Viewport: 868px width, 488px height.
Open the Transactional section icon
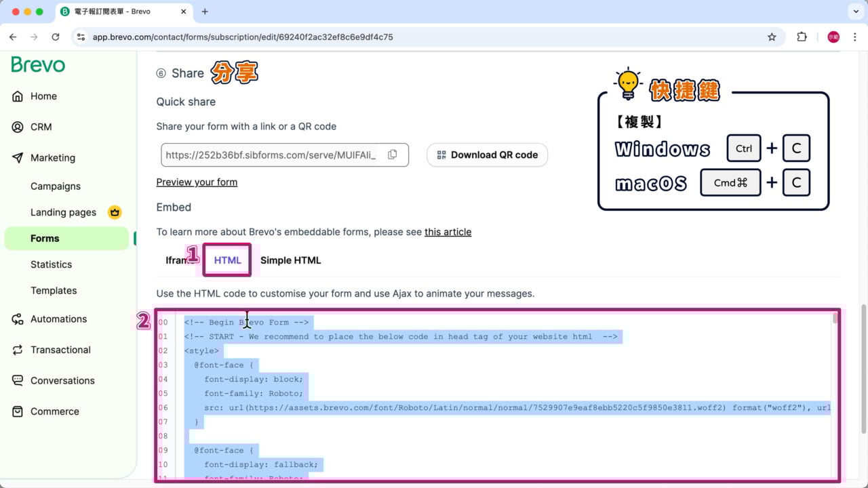click(17, 350)
